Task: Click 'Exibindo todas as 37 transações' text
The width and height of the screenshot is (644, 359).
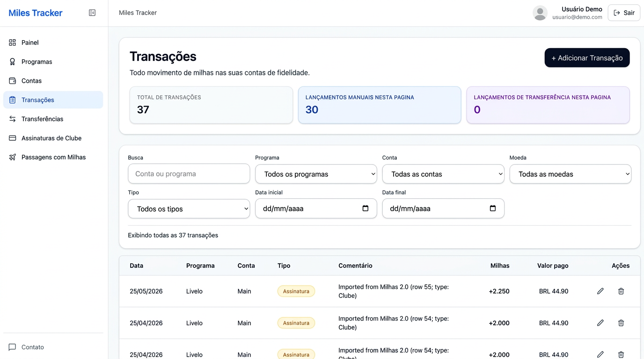Action: tap(173, 235)
